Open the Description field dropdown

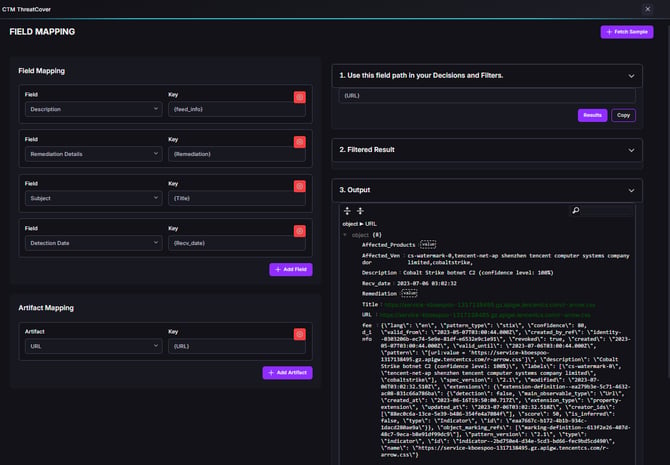(x=94, y=109)
